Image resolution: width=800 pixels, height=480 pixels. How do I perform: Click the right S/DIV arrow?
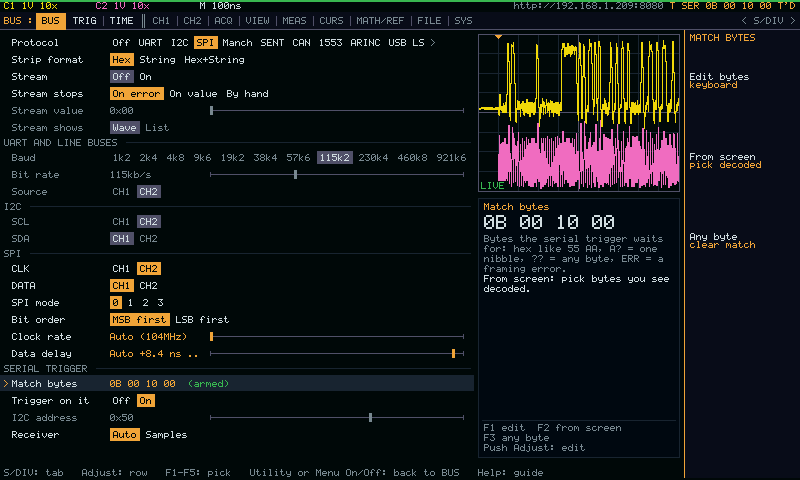[x=792, y=21]
